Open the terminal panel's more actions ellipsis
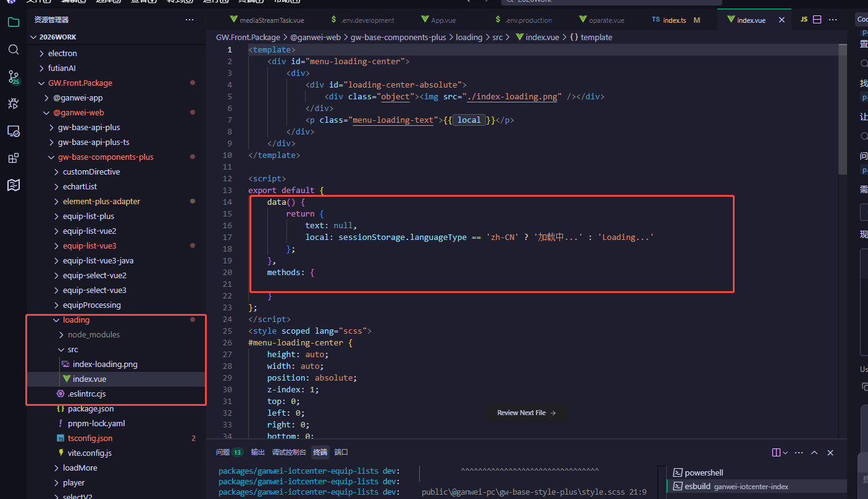This screenshot has height=499, width=868. pos(799,453)
